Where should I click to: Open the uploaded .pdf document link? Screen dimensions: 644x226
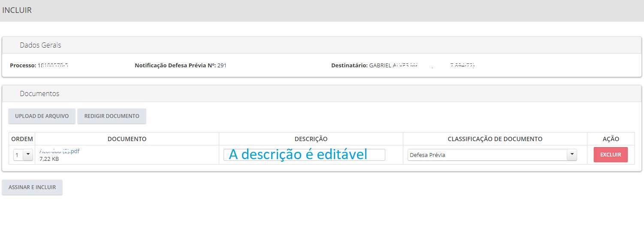coord(60,151)
